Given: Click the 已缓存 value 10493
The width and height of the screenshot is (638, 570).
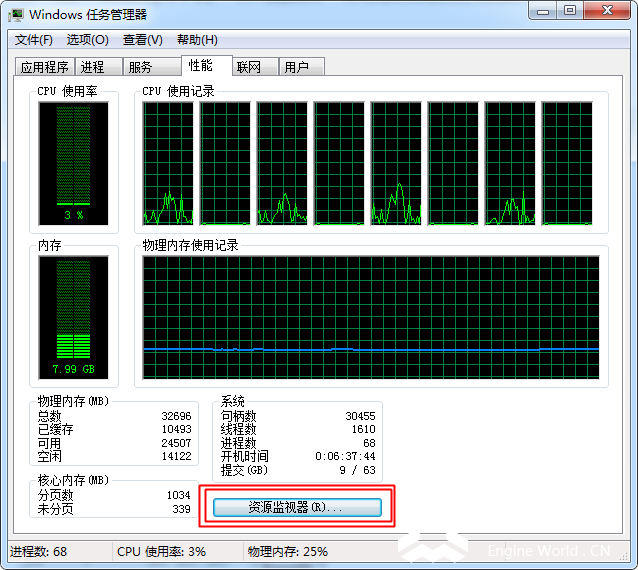Looking at the screenshot, I should (x=176, y=429).
